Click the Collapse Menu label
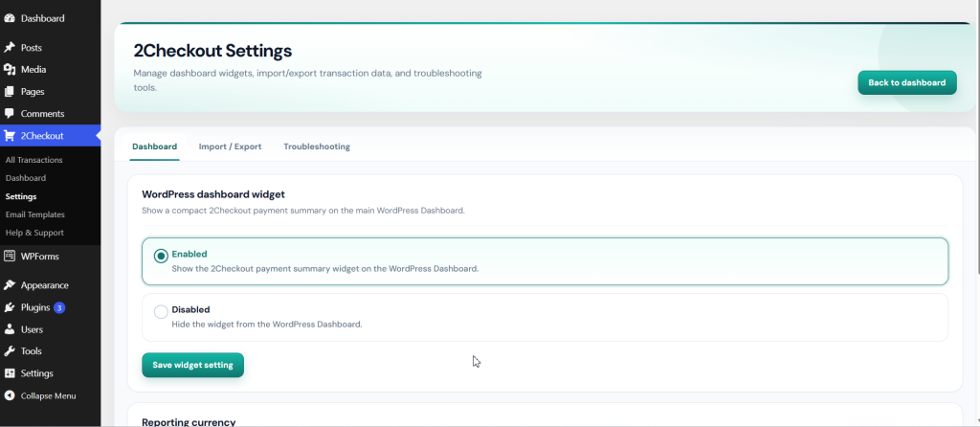 [48, 395]
